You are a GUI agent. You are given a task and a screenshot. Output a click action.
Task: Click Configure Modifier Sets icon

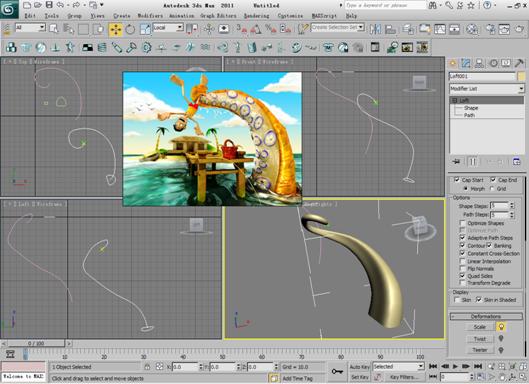tap(517, 162)
